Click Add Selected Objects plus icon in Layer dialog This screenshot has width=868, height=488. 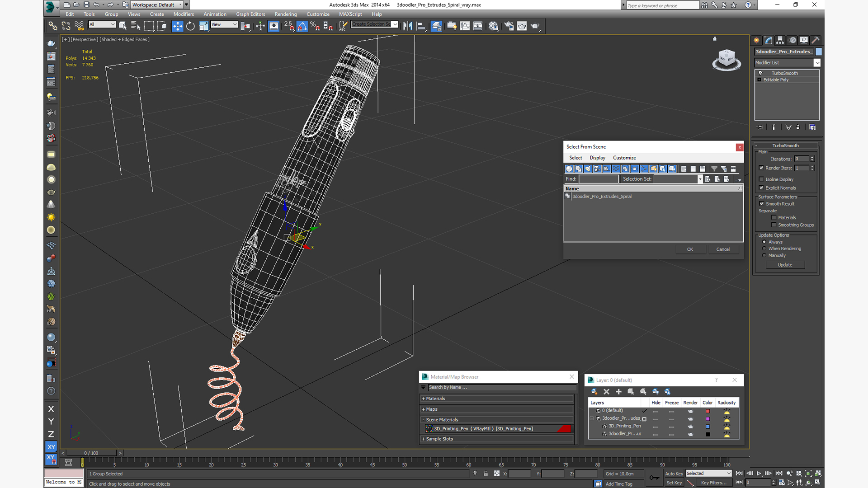pyautogui.click(x=619, y=392)
